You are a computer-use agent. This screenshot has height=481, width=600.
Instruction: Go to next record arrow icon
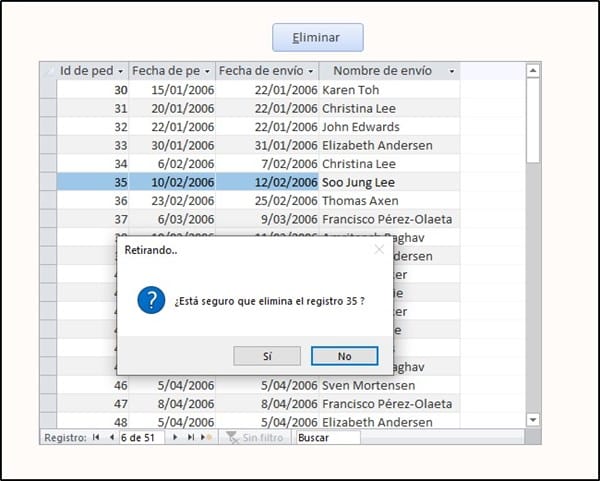pos(175,438)
